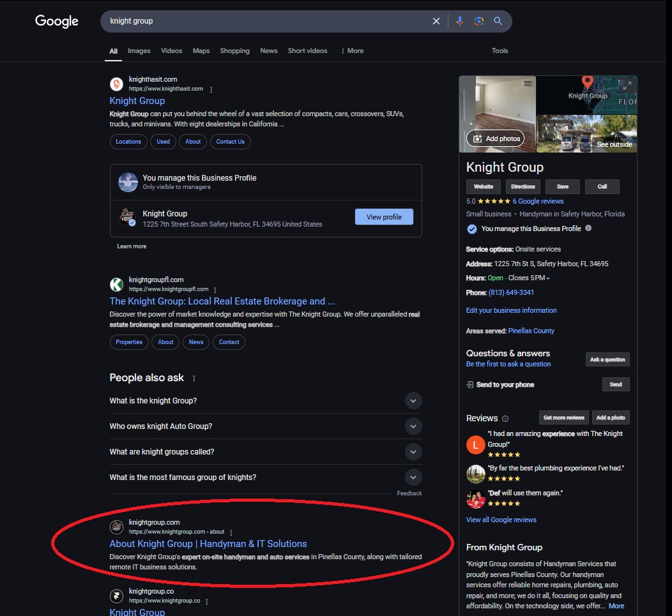This screenshot has height=616, width=672.
Task: Switch to the Maps tab
Action: point(201,50)
